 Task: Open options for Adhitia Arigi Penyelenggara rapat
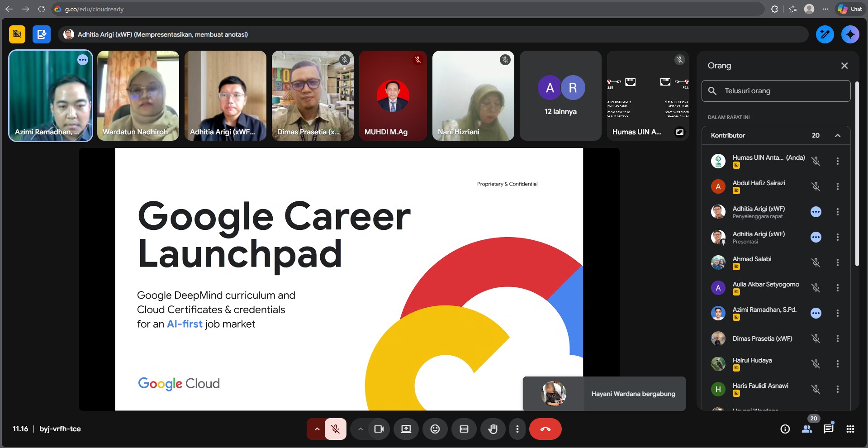point(838,212)
